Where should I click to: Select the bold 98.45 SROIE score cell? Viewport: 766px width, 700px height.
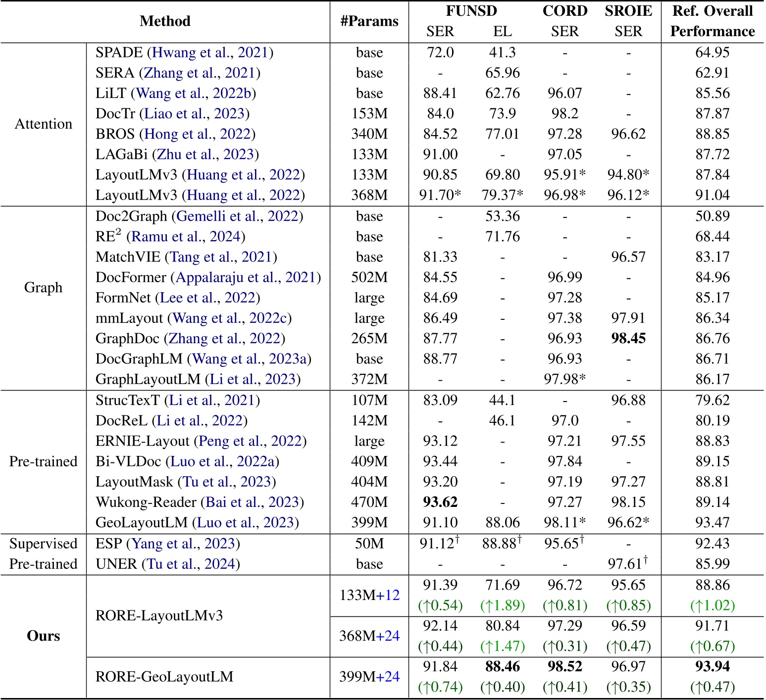click(x=629, y=338)
